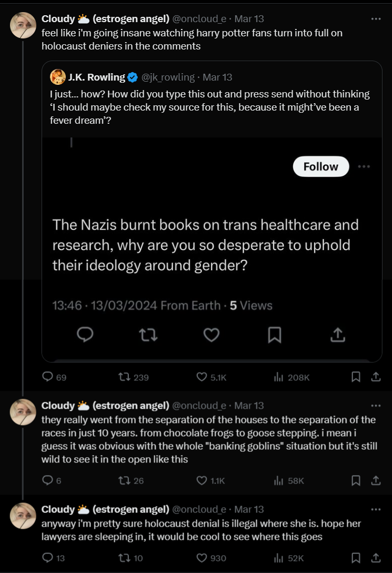
Task: Open more options on the chocolate frogs tweet
Action: tap(376, 406)
